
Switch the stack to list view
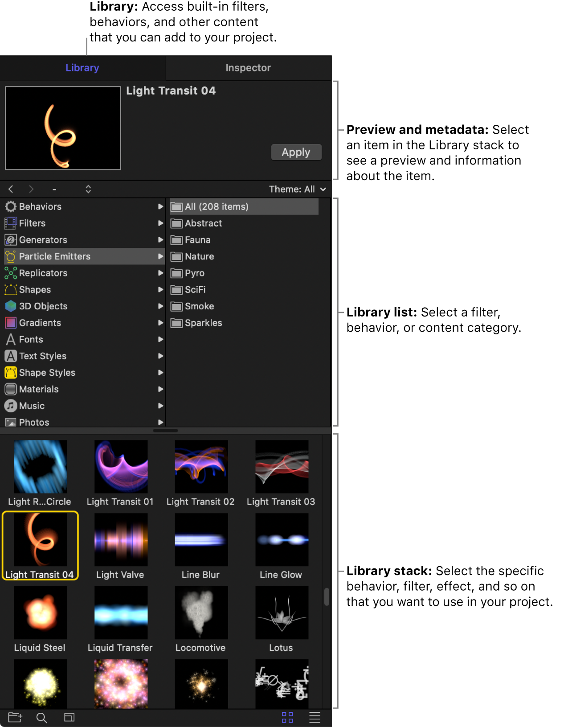pyautogui.click(x=315, y=717)
